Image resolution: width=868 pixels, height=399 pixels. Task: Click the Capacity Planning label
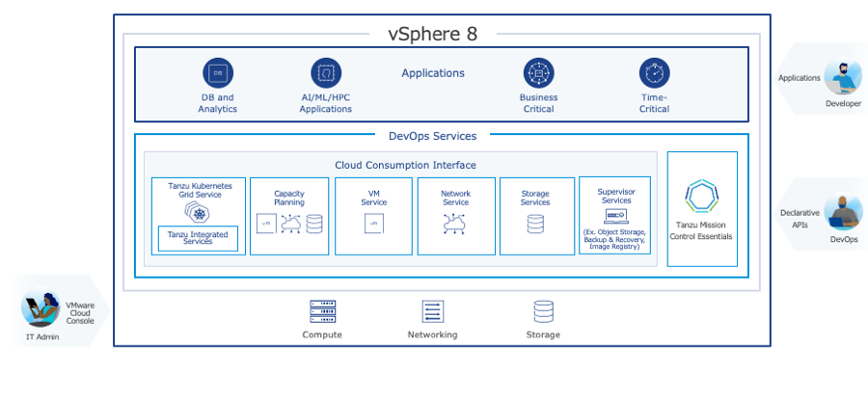pyautogui.click(x=289, y=199)
